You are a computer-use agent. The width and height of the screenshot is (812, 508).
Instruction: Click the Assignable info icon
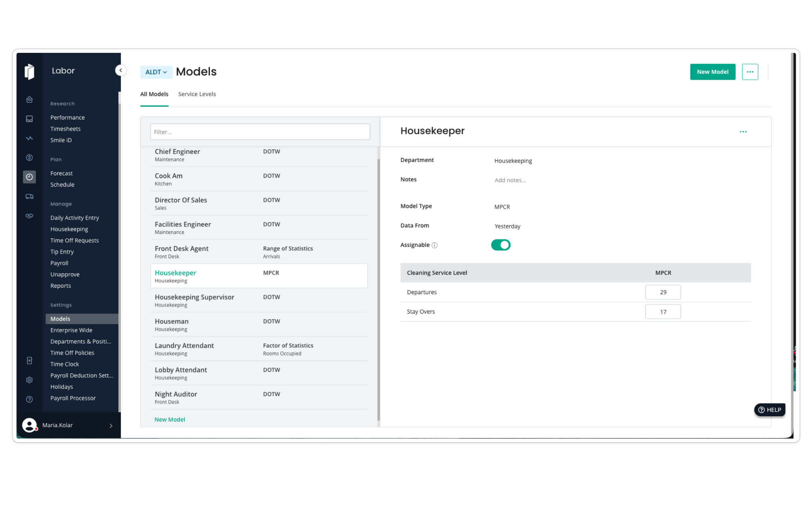[434, 245]
